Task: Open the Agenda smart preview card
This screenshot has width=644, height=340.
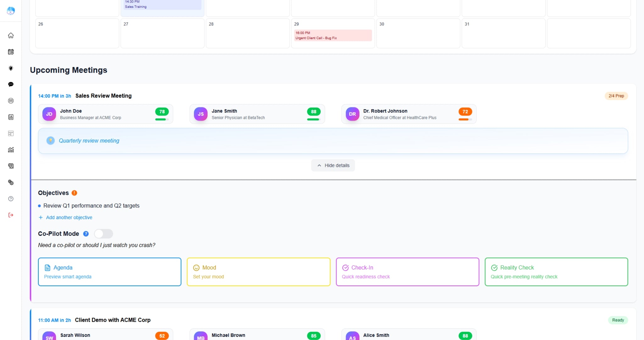Action: pyautogui.click(x=109, y=272)
